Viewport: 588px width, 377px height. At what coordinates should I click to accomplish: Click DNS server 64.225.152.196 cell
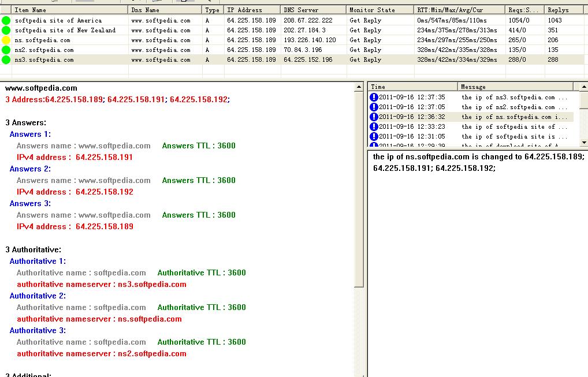[308, 59]
